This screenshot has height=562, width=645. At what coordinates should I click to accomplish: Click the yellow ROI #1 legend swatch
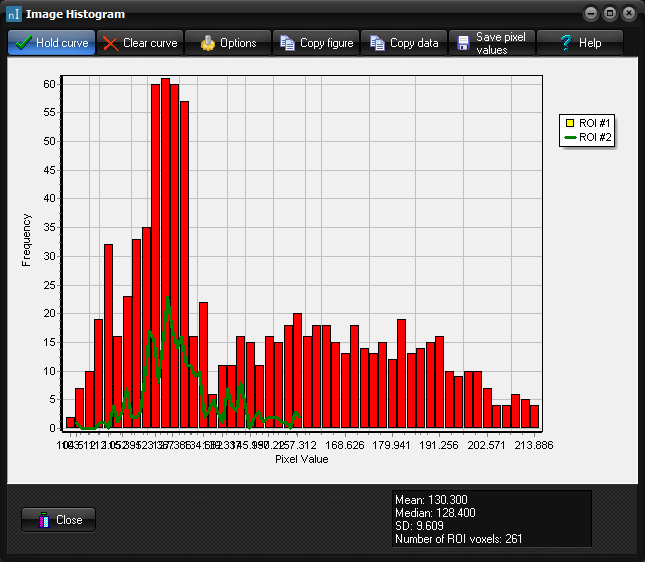click(x=570, y=122)
